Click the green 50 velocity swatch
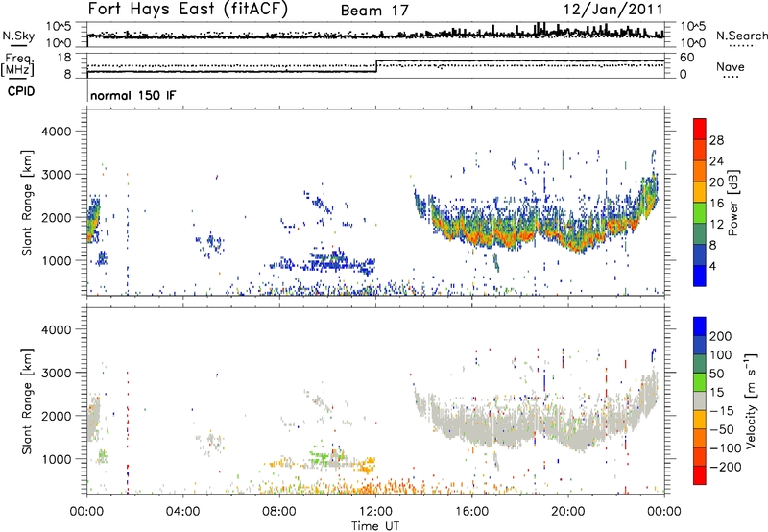 (700, 382)
